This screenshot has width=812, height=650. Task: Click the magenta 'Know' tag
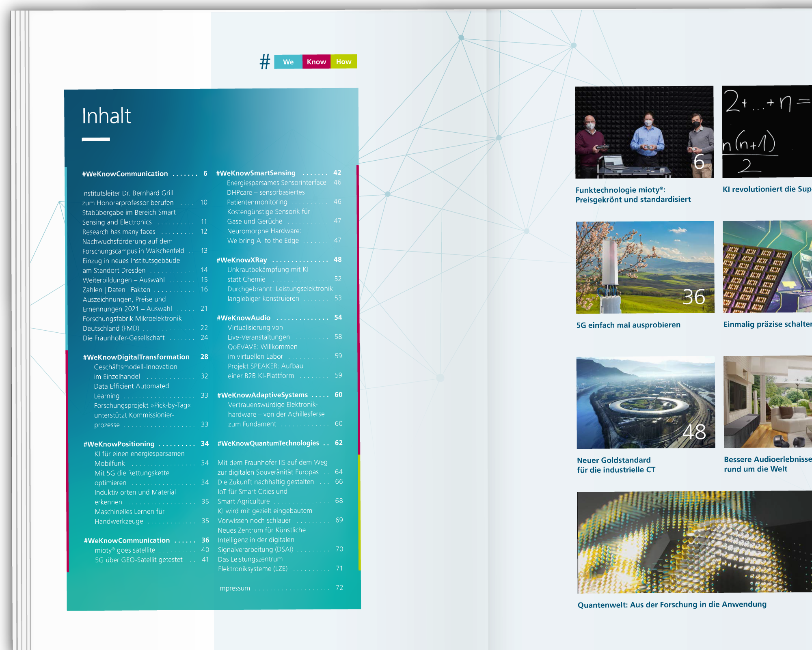316,62
